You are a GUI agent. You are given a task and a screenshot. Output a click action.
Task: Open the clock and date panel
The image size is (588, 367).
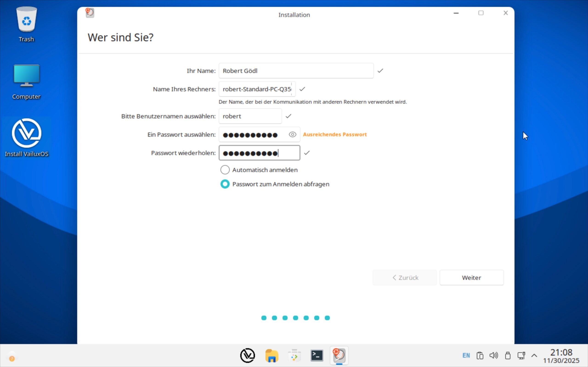coord(561,356)
